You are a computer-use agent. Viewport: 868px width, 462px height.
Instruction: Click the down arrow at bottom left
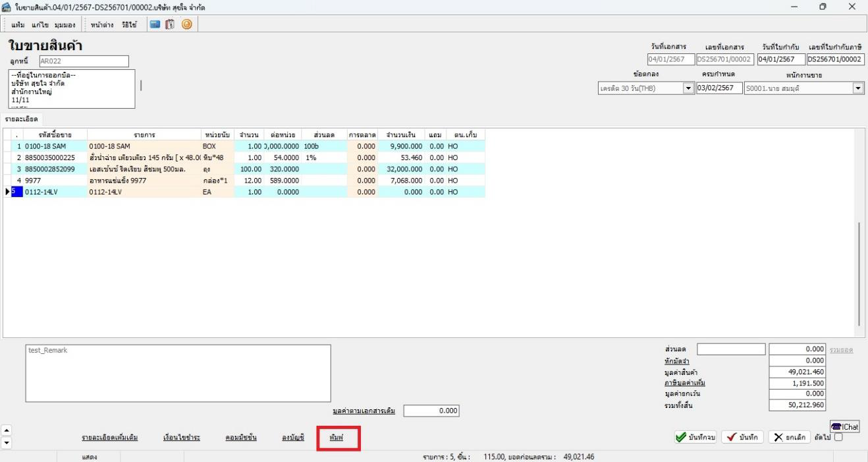7,443
